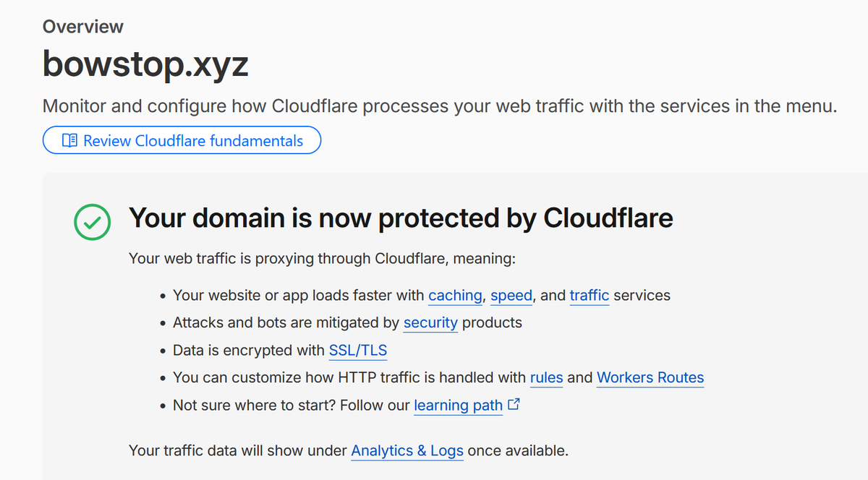The image size is (868, 480).
Task: Select the bowstop.xyz domain heading
Action: pyautogui.click(x=145, y=64)
